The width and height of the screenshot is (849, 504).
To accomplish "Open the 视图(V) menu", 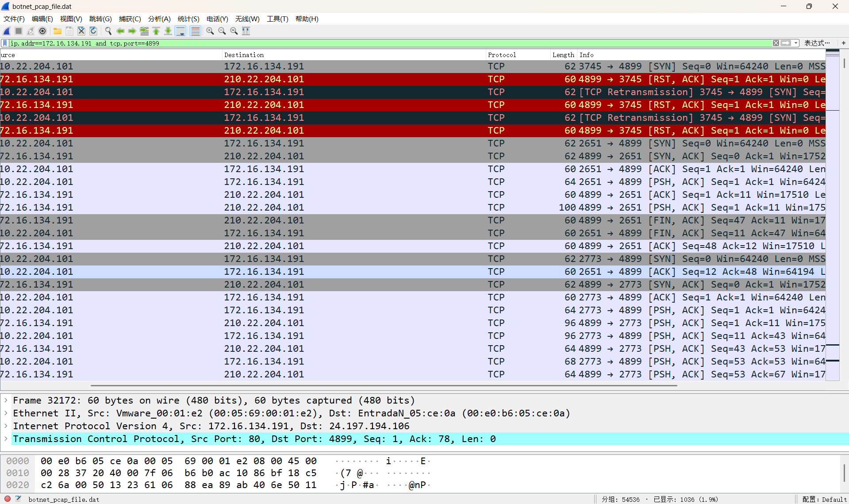I will tap(71, 19).
